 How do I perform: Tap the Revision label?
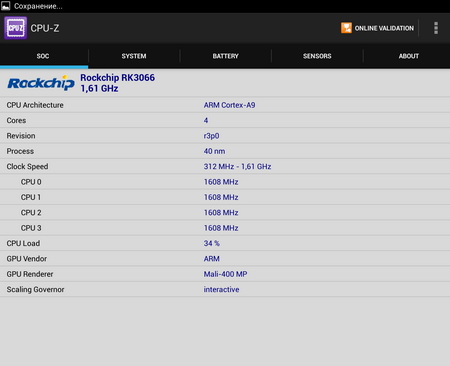(x=21, y=136)
